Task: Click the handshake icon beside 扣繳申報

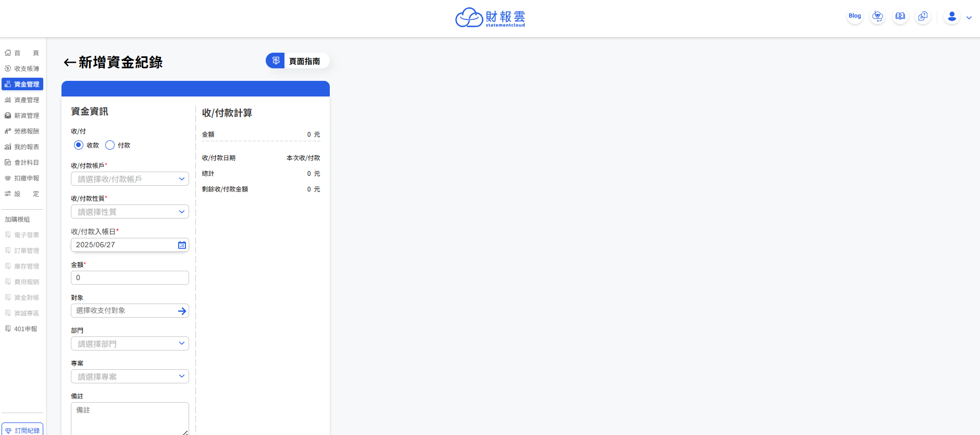Action: point(8,178)
